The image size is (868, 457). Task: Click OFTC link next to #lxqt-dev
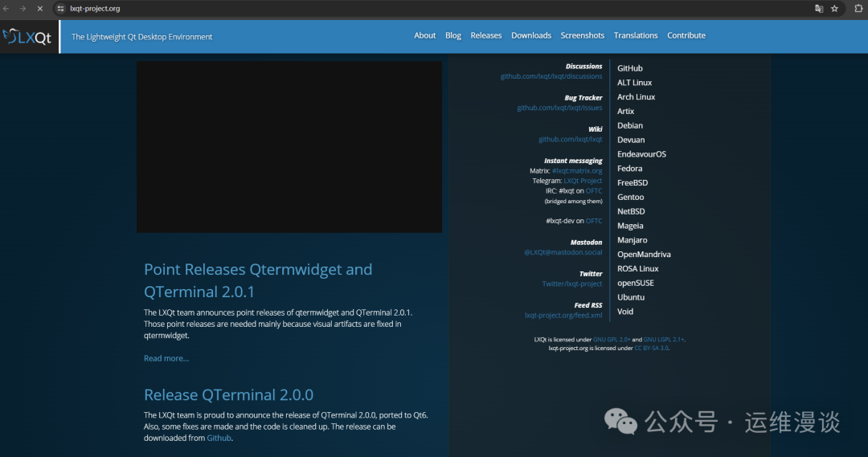(594, 221)
